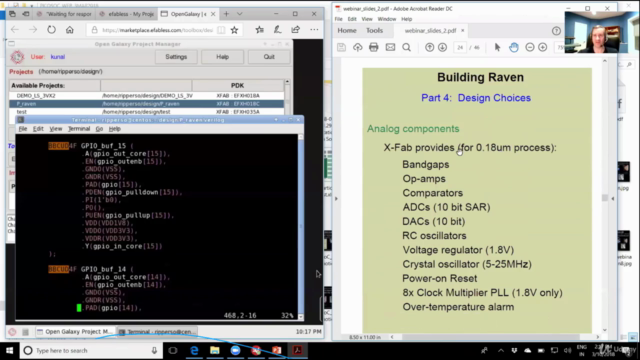The image size is (640, 360).
Task: Click the PDF page number field
Action: 460,47
